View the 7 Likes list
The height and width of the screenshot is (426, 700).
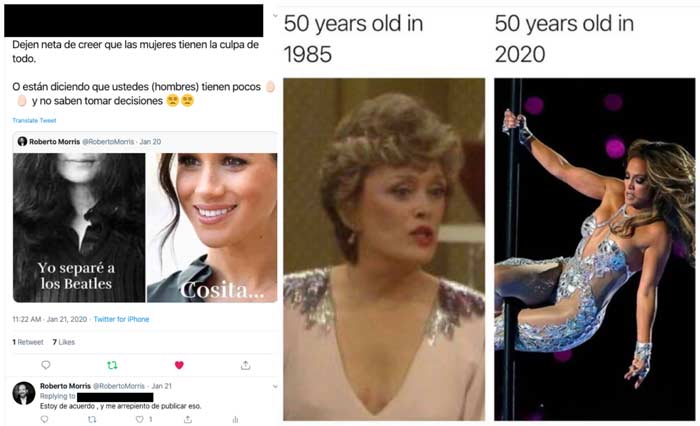[x=63, y=342]
